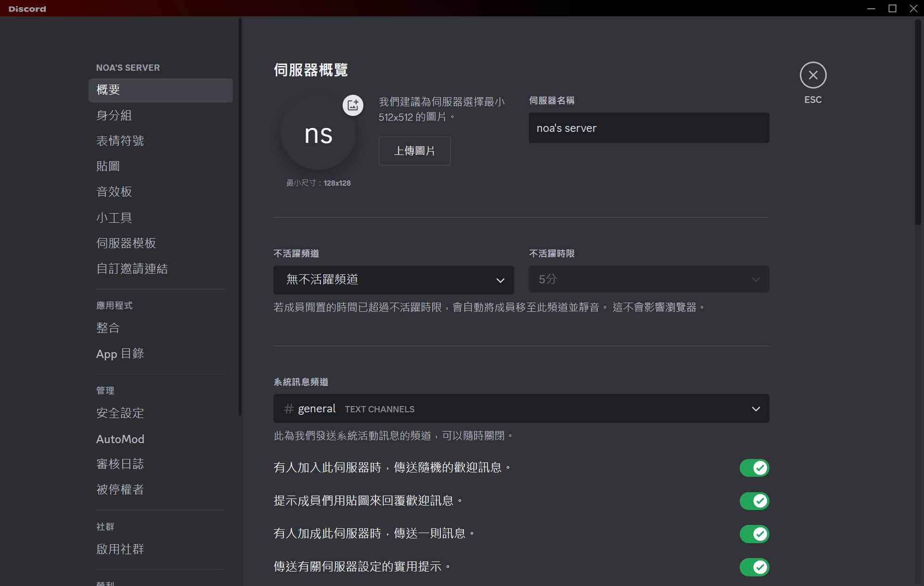Click the ESC close settings icon

(813, 75)
